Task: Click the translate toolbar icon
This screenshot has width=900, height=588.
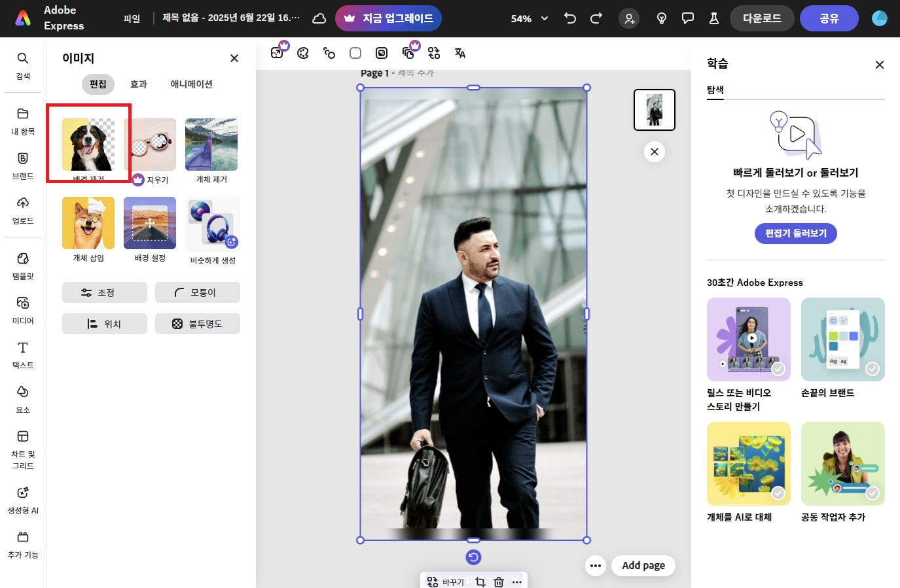Action: coord(460,53)
